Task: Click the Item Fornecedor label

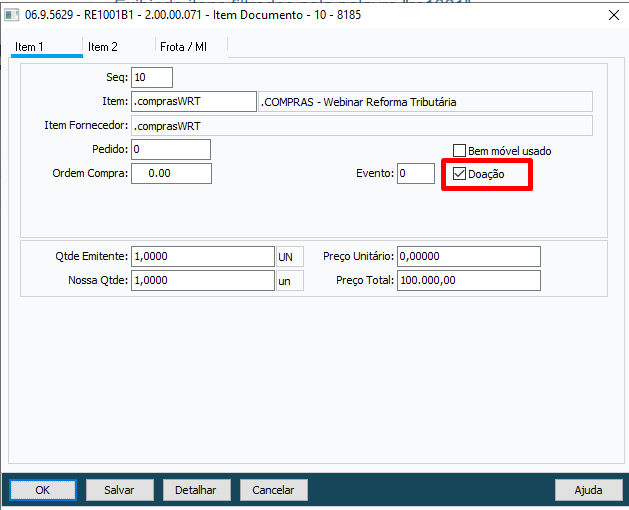Action: (86, 125)
